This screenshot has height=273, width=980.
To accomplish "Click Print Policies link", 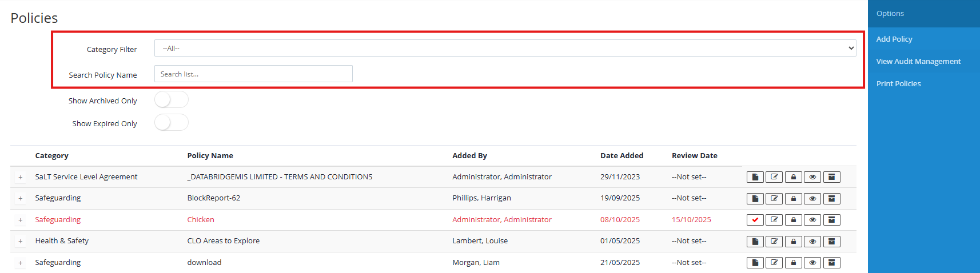I will [898, 83].
